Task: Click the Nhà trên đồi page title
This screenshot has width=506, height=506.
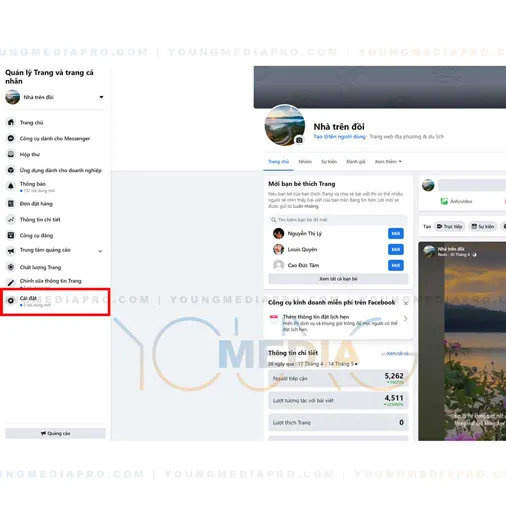Action: point(339,127)
